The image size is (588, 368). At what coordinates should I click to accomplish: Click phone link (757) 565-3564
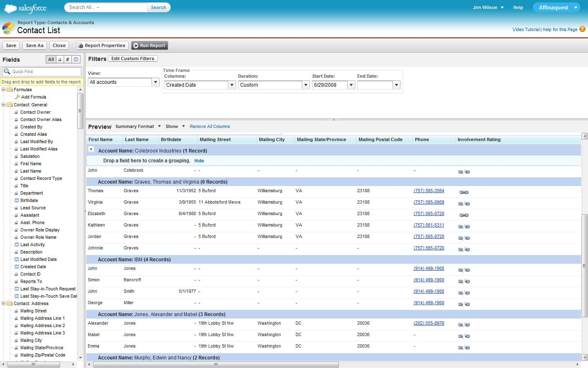pos(429,191)
